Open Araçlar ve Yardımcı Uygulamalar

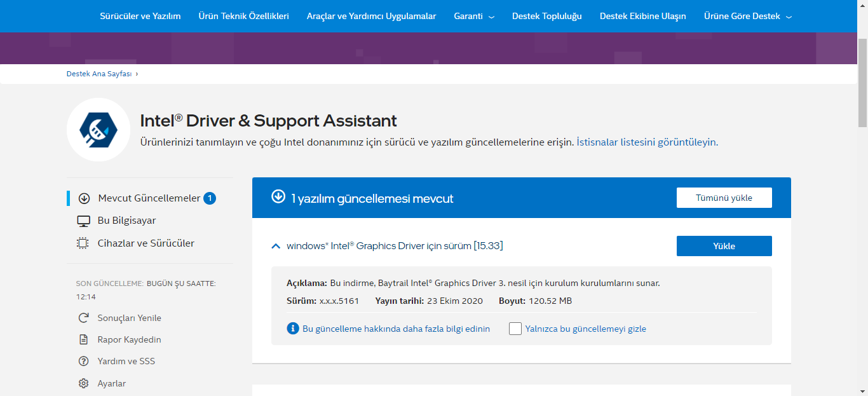point(371,16)
